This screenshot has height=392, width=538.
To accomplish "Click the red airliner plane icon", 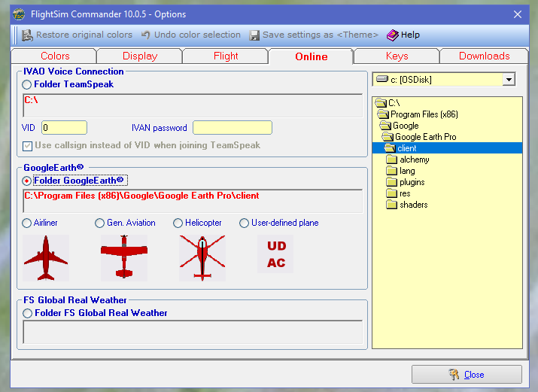I will 46,258.
